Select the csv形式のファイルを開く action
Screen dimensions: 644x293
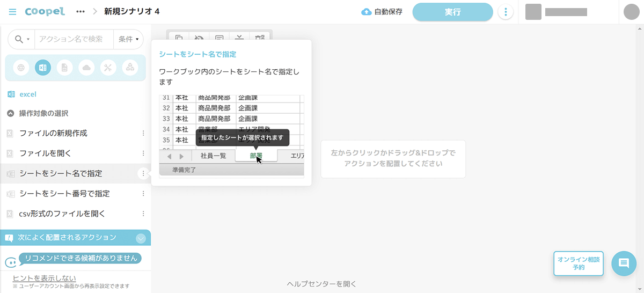click(62, 214)
